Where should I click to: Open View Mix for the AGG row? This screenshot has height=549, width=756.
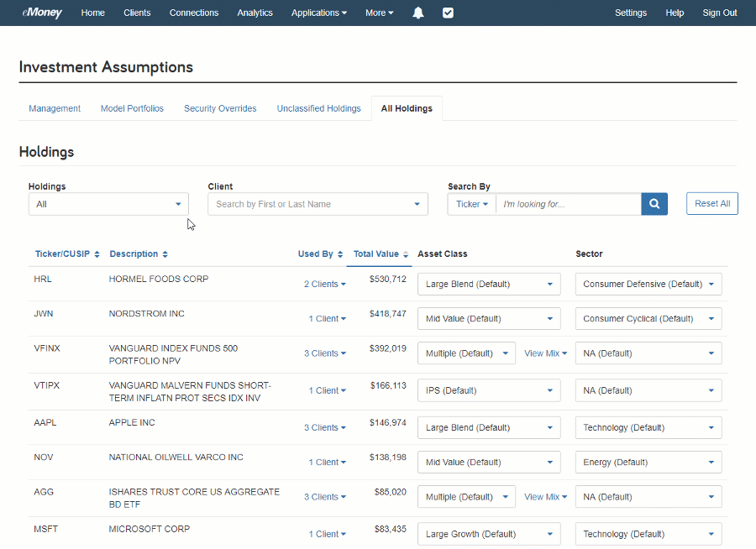(545, 498)
